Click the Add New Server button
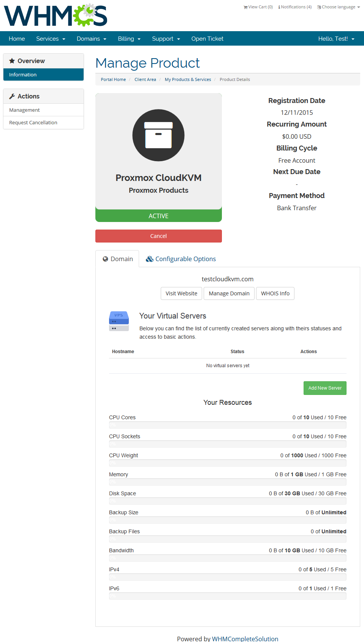Image resolution: width=364 pixels, height=642 pixels. click(325, 388)
